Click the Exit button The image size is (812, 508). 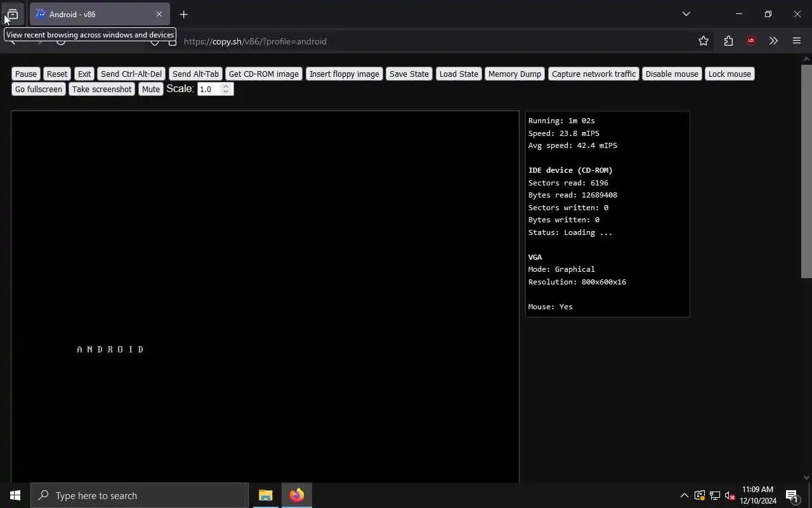click(x=84, y=74)
